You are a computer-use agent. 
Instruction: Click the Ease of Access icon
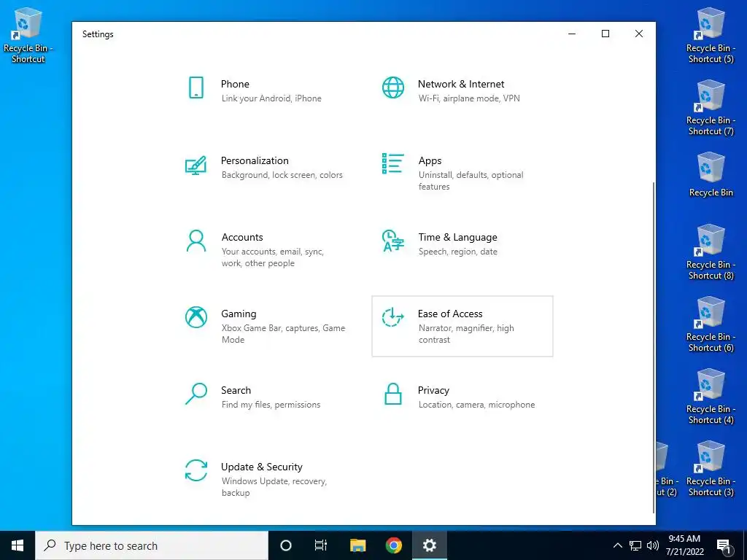click(x=393, y=317)
